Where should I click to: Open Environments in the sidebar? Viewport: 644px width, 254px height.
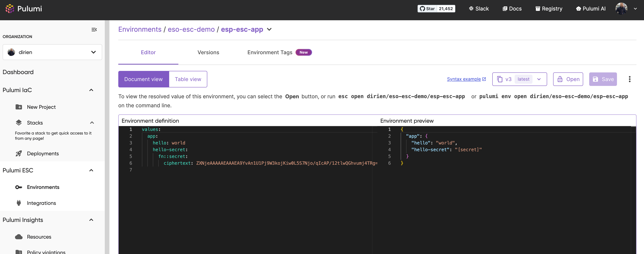pos(43,187)
